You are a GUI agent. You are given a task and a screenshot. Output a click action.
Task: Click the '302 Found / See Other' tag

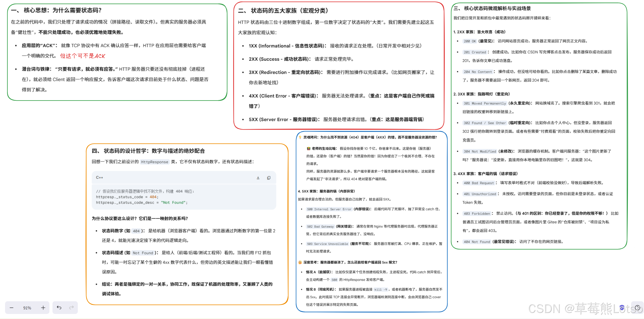point(485,123)
